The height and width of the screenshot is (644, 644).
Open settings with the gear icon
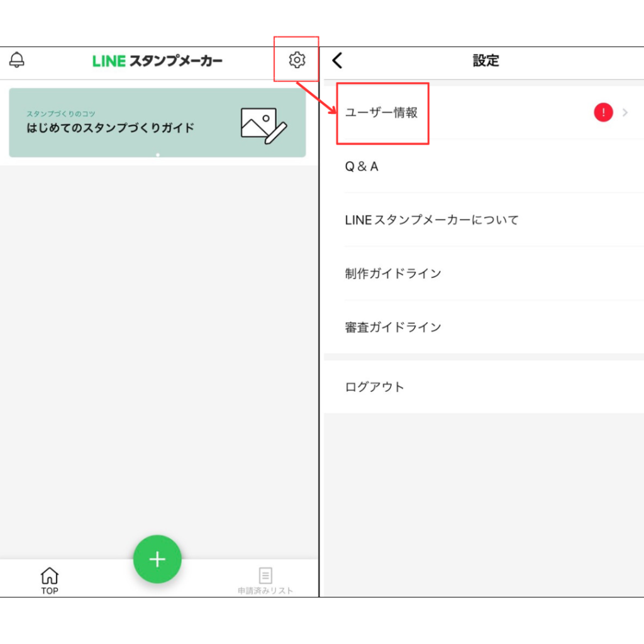click(x=297, y=60)
